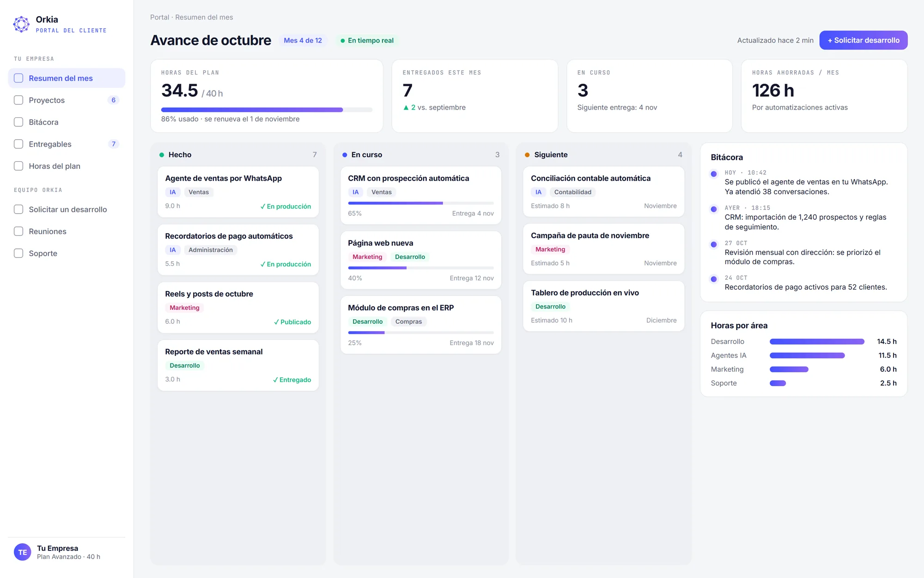Click the Agentes IA hours bar
Viewport: 924px width, 578px height.
tap(807, 356)
